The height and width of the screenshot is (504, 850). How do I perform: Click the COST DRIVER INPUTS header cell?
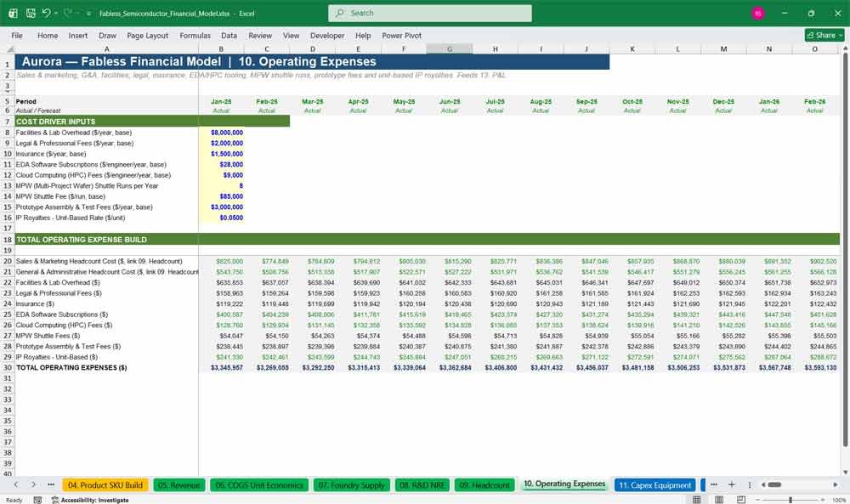[106, 122]
